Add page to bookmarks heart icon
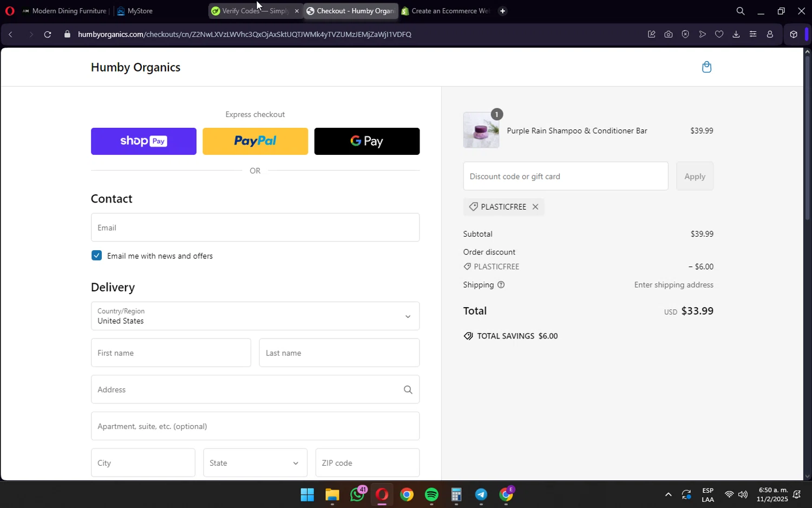Image resolution: width=812 pixels, height=508 pixels. point(719,34)
